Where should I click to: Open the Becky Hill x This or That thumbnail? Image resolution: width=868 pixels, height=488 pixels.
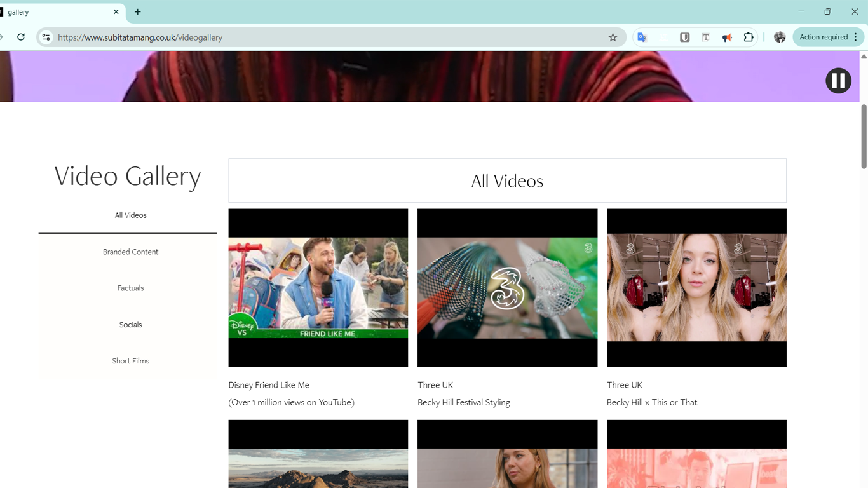[x=696, y=288]
